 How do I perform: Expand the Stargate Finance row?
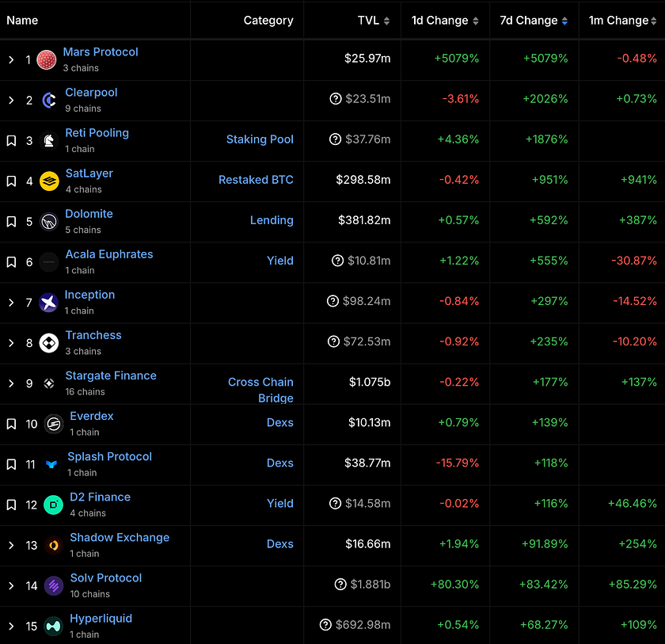point(11,383)
